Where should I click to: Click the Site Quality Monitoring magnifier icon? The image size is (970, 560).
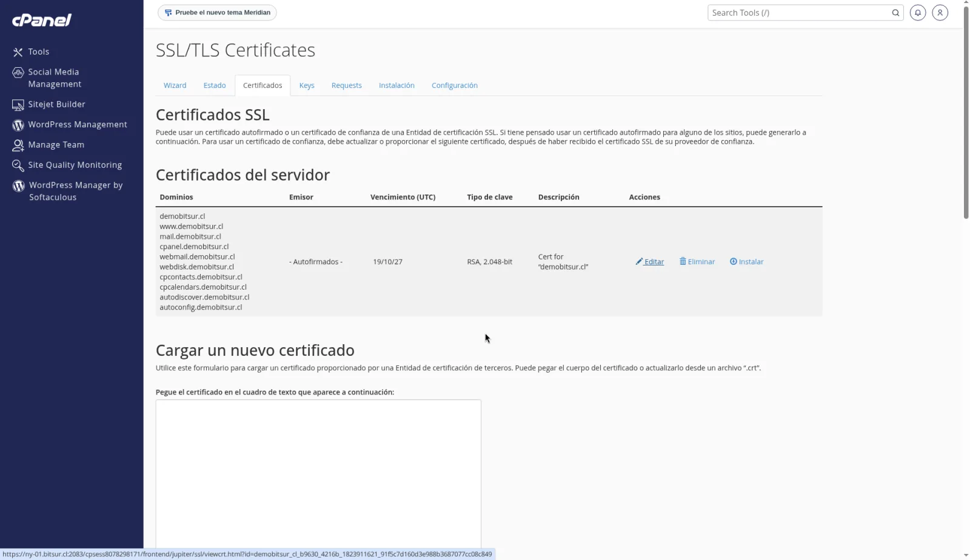click(18, 165)
